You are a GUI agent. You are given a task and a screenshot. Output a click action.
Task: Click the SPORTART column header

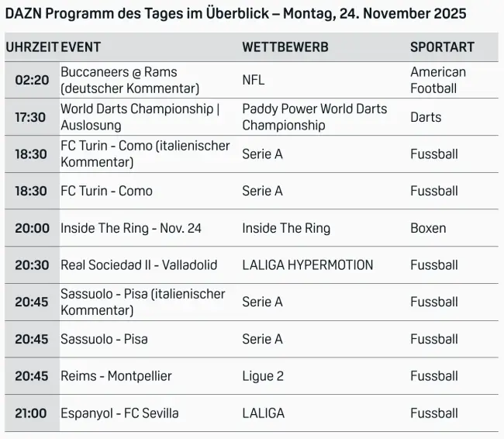[442, 47]
